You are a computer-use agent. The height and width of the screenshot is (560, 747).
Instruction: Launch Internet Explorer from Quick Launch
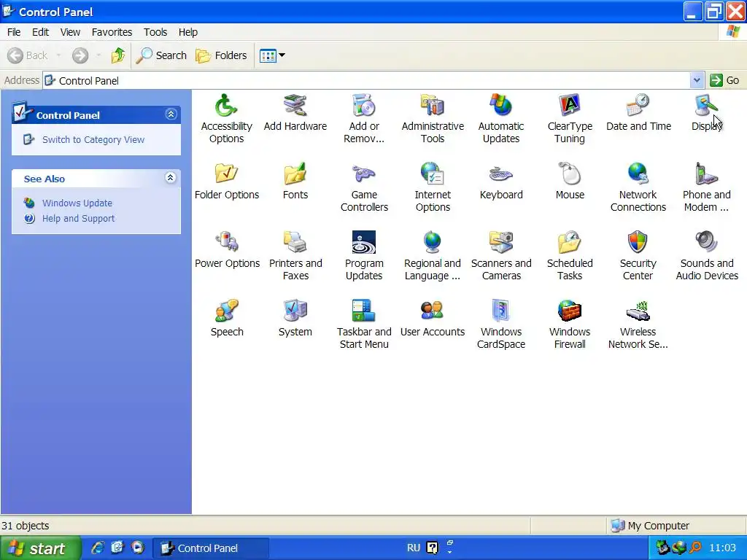click(x=98, y=548)
